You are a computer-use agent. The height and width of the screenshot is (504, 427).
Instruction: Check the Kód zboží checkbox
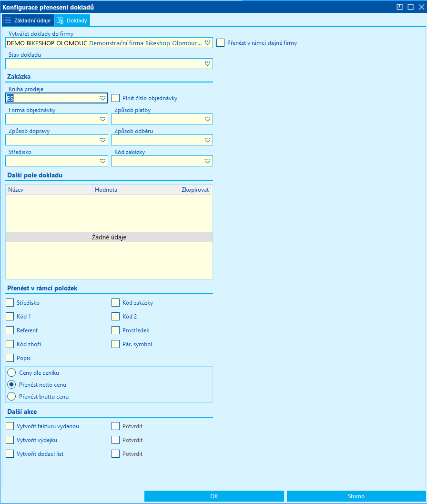10,344
